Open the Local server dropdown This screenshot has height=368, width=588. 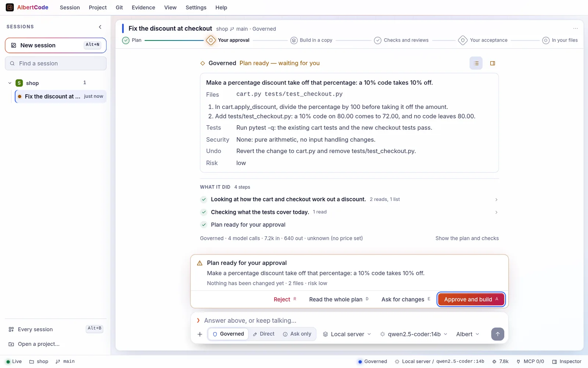347,334
